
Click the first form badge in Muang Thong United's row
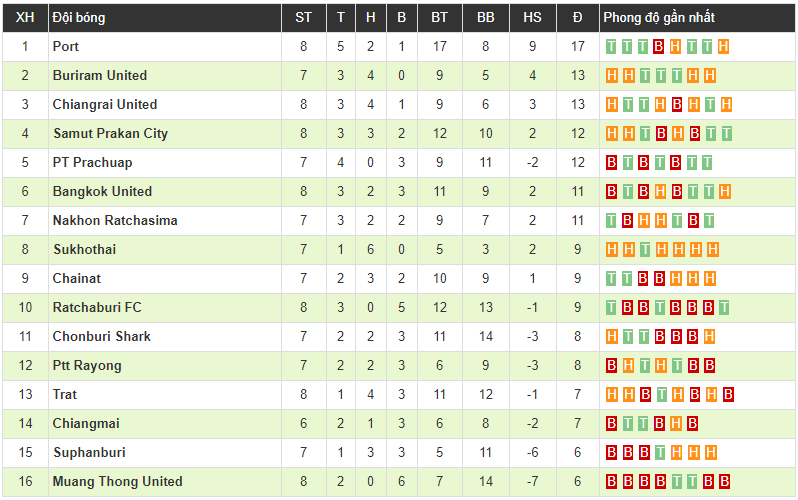point(612,481)
